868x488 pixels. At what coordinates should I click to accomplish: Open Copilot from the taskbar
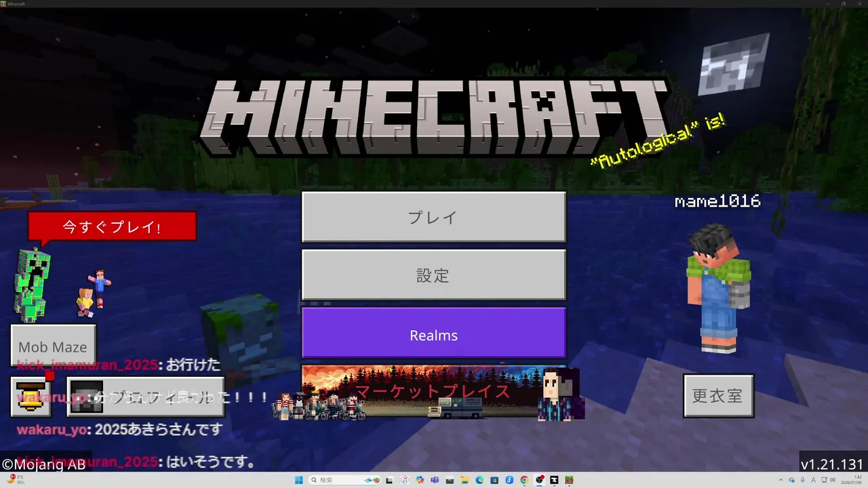pyautogui.click(x=420, y=480)
